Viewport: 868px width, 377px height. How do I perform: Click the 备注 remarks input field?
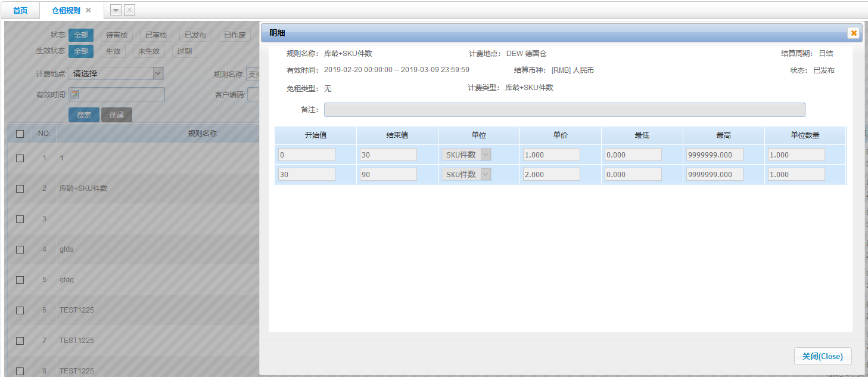564,110
